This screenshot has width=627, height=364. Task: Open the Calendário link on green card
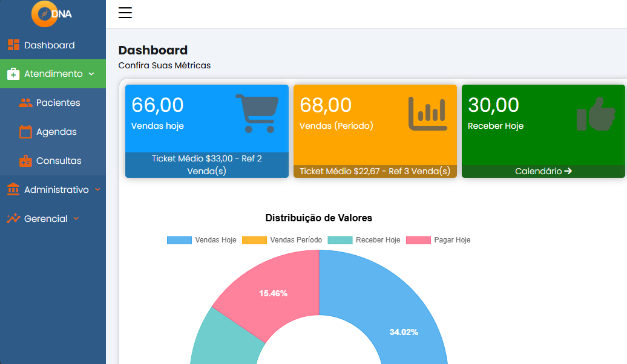(543, 171)
